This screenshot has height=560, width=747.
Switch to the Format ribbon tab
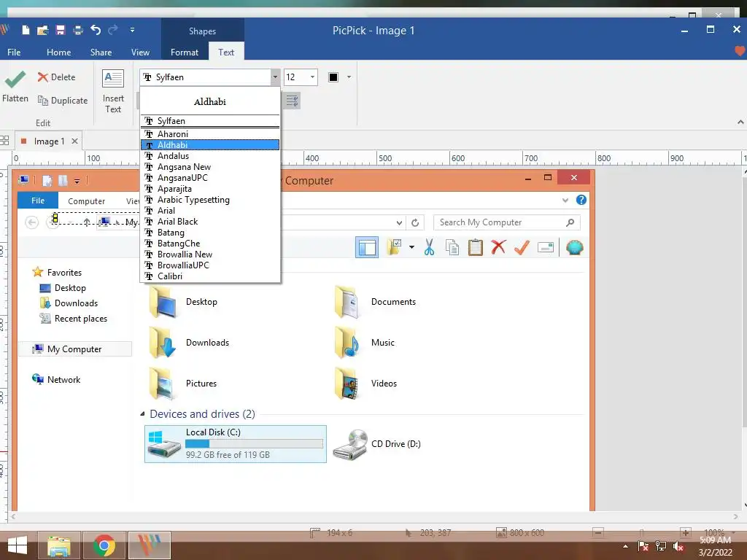[185, 52]
